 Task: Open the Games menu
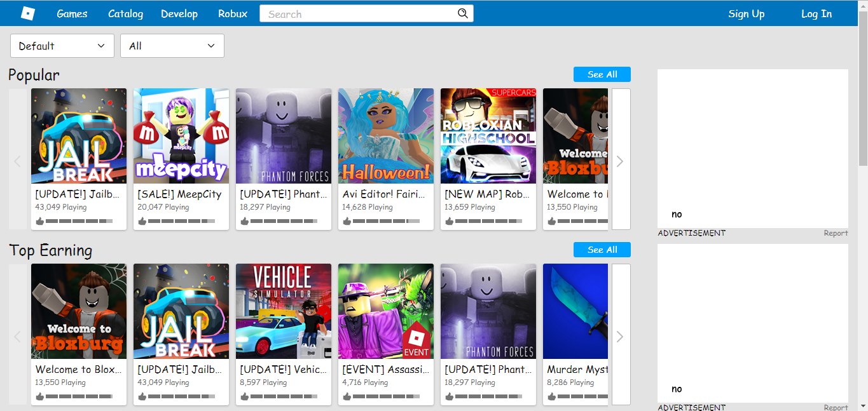tap(71, 13)
